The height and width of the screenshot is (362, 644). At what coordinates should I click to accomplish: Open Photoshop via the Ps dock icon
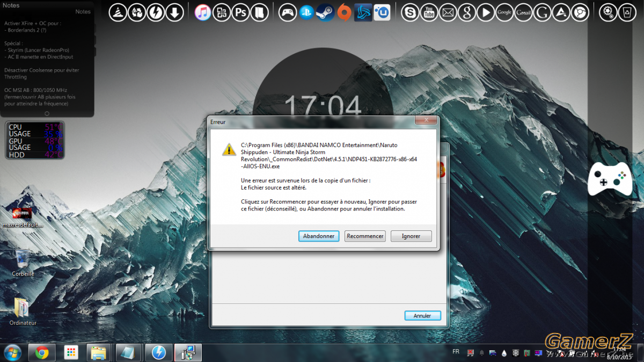click(x=241, y=12)
